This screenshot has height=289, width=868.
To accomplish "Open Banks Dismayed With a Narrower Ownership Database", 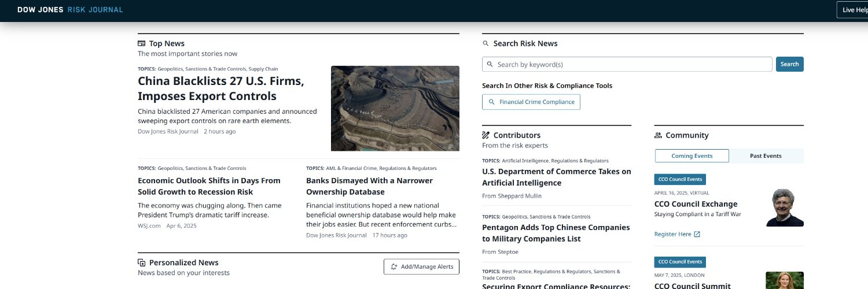I will pos(369,186).
